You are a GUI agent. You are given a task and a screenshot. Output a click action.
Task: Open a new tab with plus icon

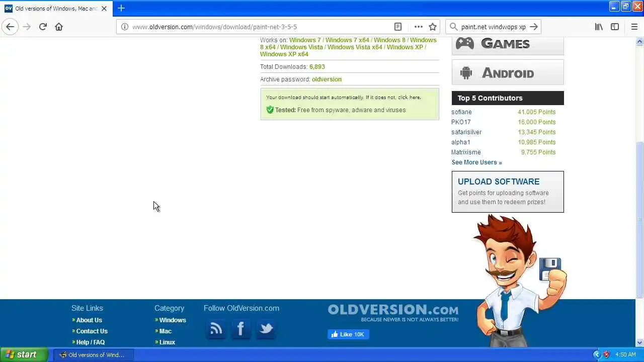pos(121,8)
